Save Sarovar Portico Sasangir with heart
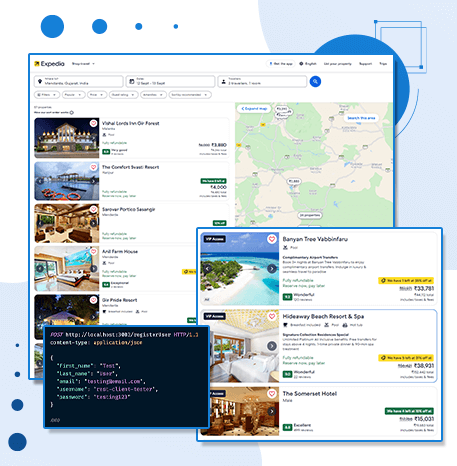457x466 pixels. click(x=93, y=209)
